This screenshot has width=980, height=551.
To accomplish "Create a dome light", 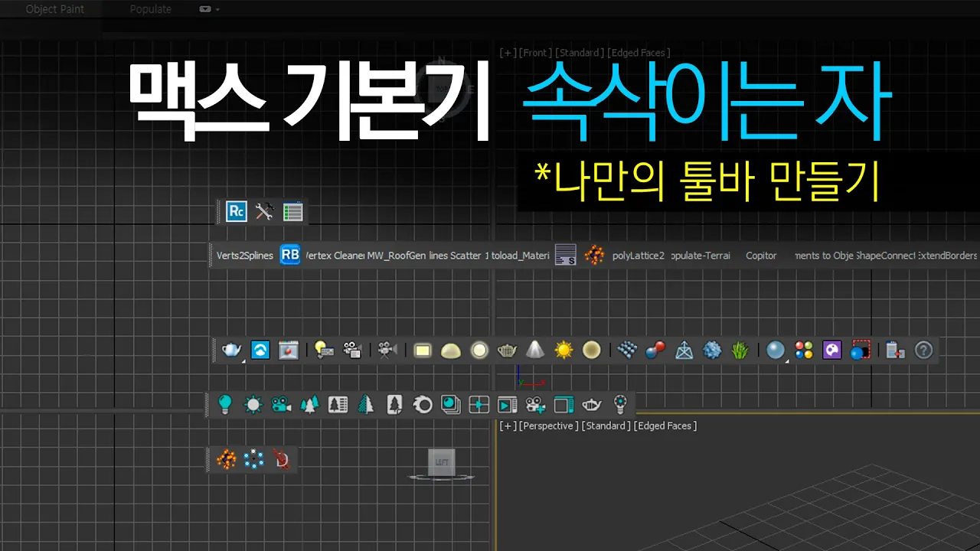I will (x=451, y=350).
